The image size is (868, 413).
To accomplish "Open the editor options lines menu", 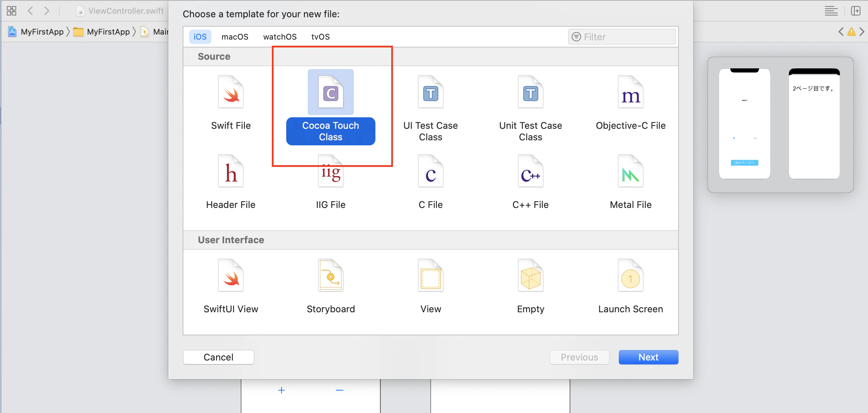I will pyautogui.click(x=831, y=11).
